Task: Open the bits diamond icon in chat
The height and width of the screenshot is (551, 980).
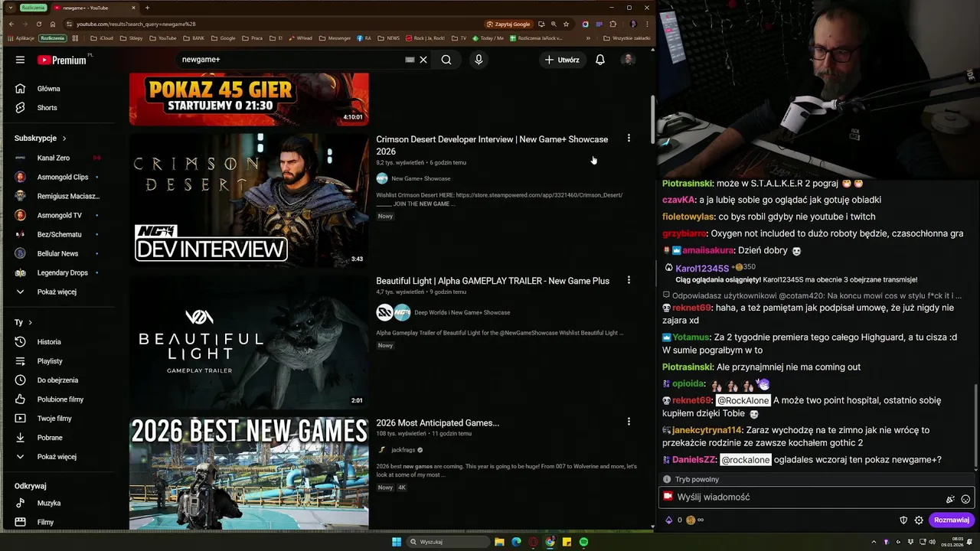Action: (668, 520)
